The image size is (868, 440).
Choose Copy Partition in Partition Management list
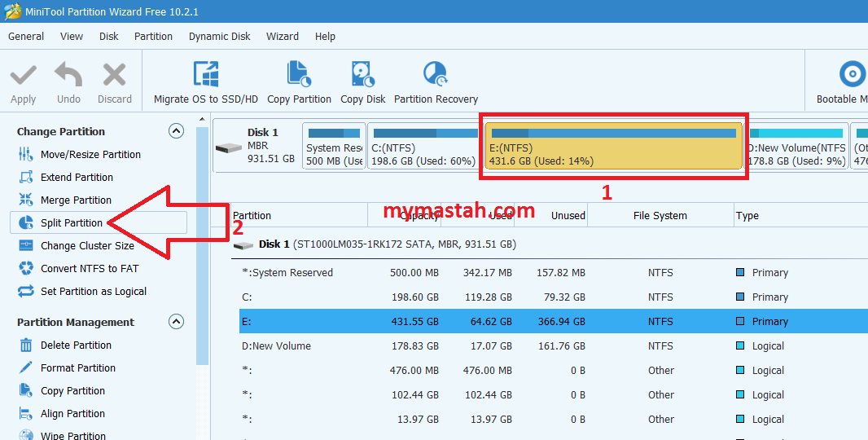click(72, 390)
